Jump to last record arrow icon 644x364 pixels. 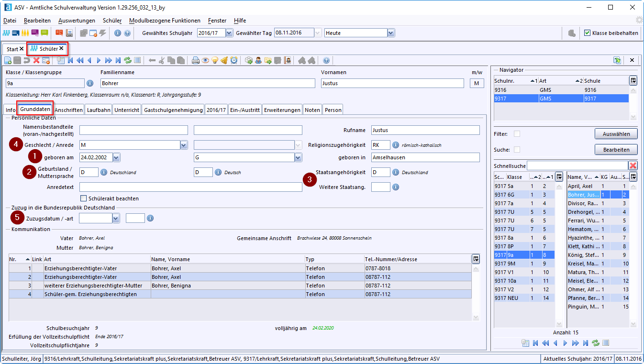(x=118, y=60)
